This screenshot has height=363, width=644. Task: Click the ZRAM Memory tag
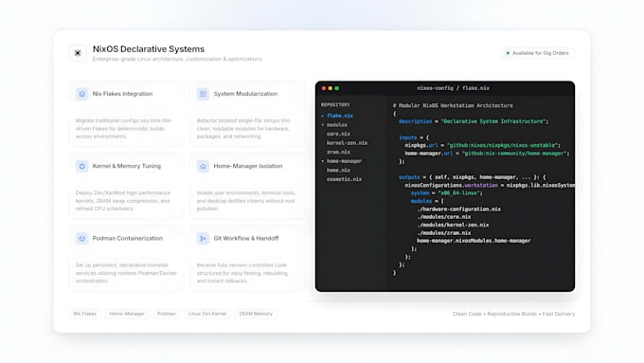pyautogui.click(x=256, y=314)
